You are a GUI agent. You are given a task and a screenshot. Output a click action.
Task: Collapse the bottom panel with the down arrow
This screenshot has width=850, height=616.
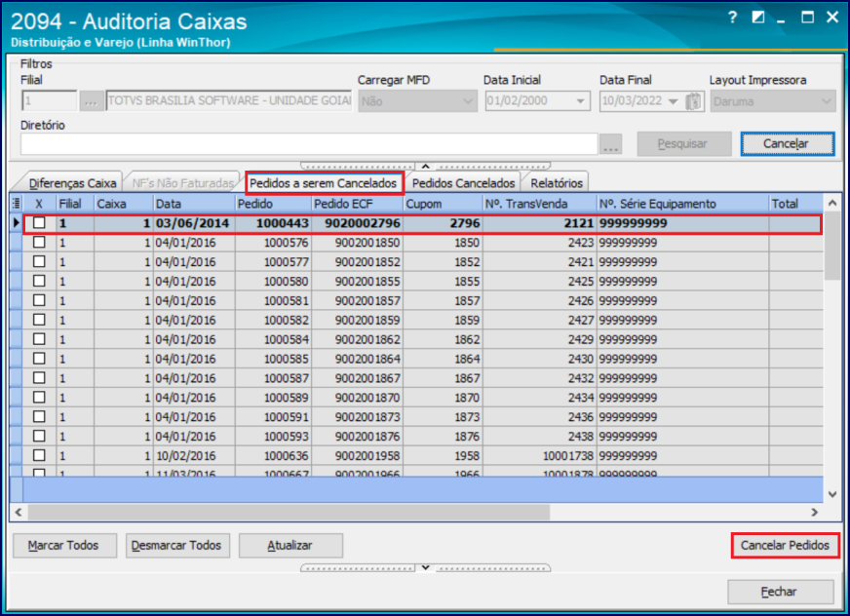click(x=426, y=567)
